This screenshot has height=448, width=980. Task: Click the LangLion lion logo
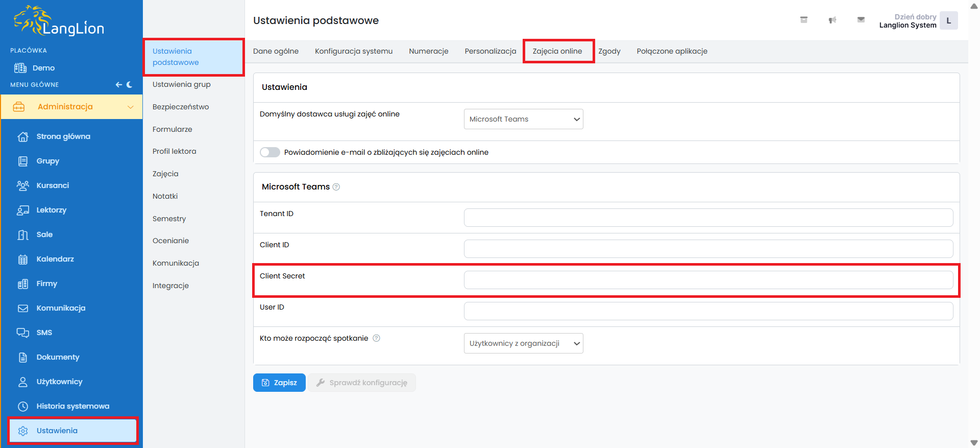(x=58, y=21)
